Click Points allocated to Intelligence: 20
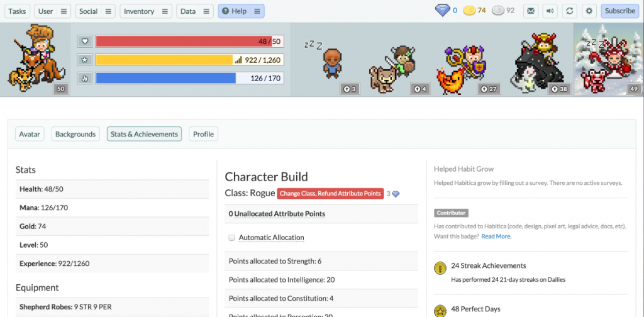644x317 pixels. coord(321,280)
